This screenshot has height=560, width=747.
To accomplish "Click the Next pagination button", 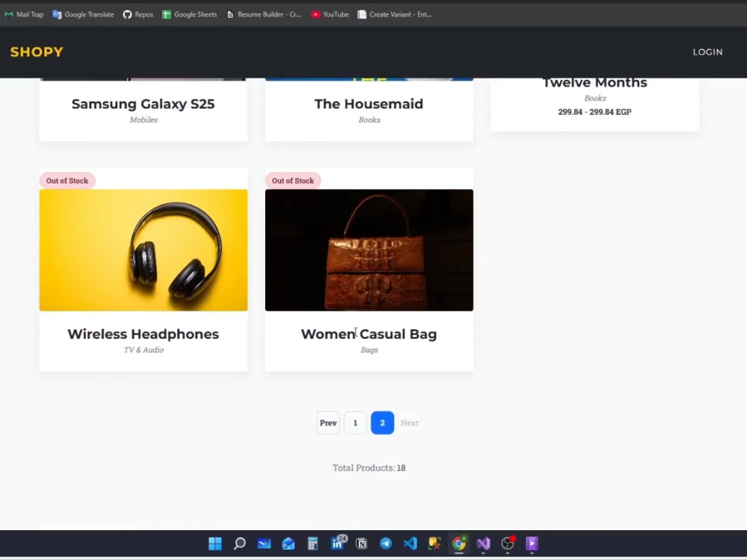I will point(409,423).
